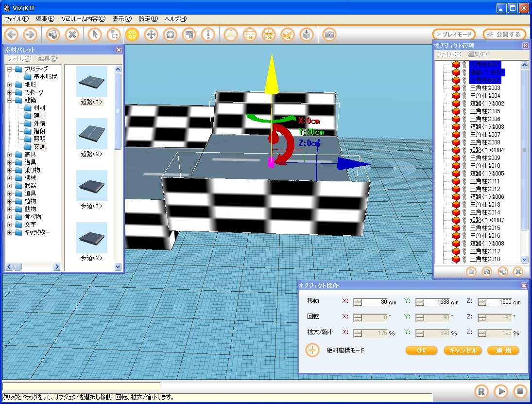The width and height of the screenshot is (532, 404).
Task: Collapse the 建築 folder in palette tree
Action: (10, 100)
